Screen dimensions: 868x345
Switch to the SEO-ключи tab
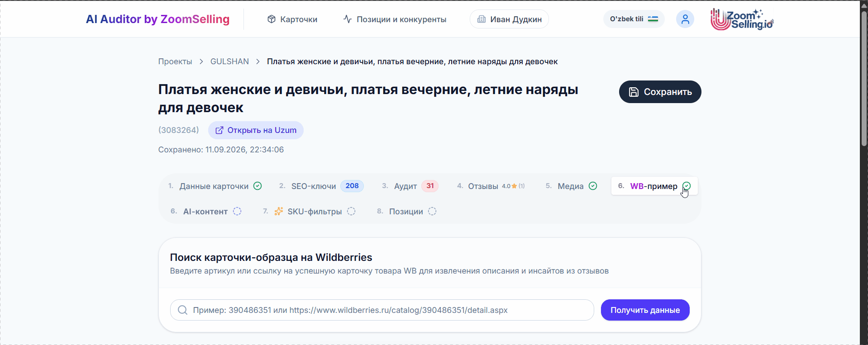pyautogui.click(x=321, y=186)
